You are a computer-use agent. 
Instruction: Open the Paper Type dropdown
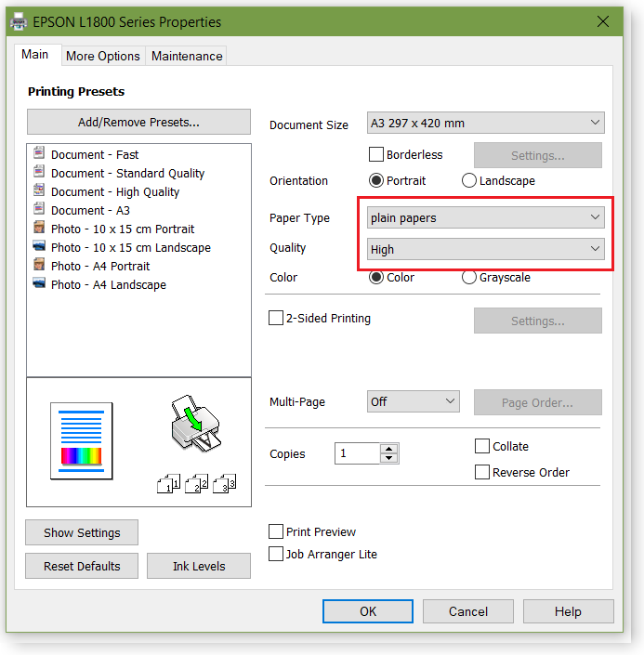tap(486, 217)
